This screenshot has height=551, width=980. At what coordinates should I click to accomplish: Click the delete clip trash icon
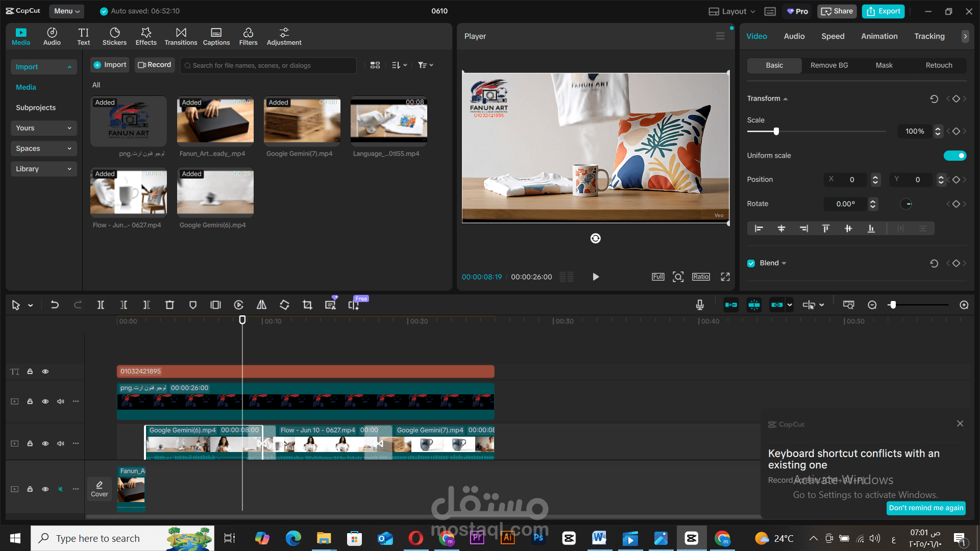tap(169, 305)
